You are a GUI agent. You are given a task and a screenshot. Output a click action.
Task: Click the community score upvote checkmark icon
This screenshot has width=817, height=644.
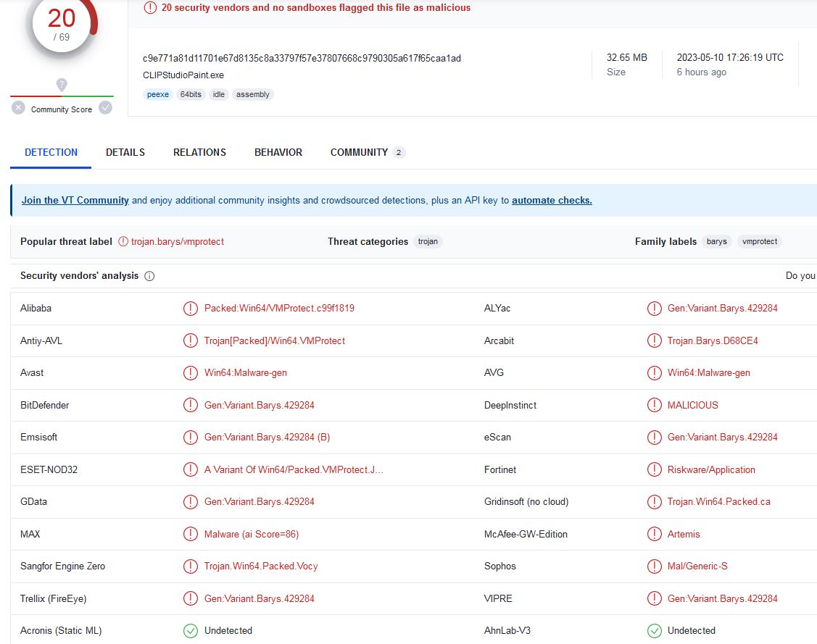pyautogui.click(x=105, y=108)
